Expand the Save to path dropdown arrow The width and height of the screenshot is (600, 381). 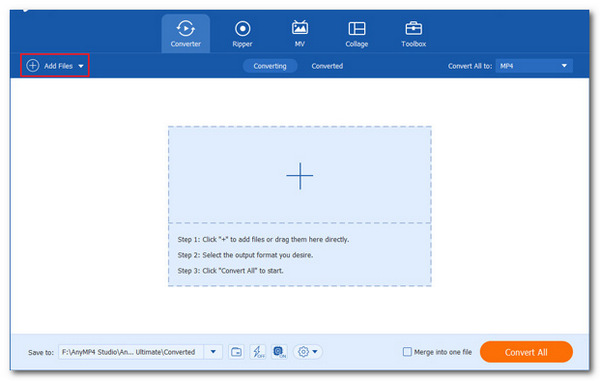click(x=213, y=352)
